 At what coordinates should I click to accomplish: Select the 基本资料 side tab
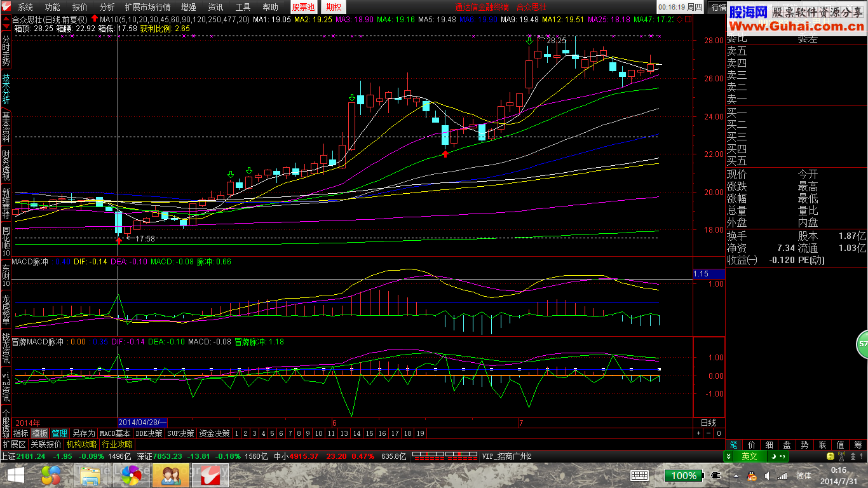click(6, 127)
